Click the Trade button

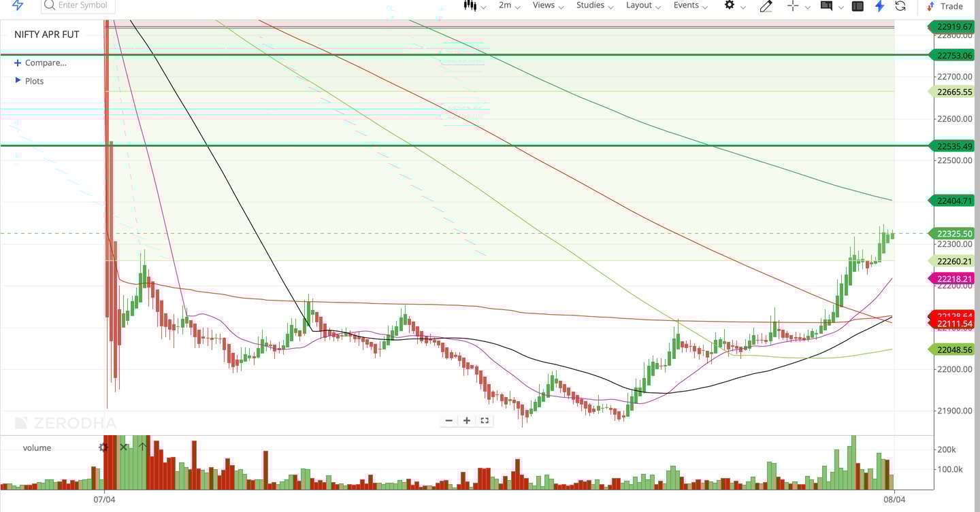(x=945, y=6)
